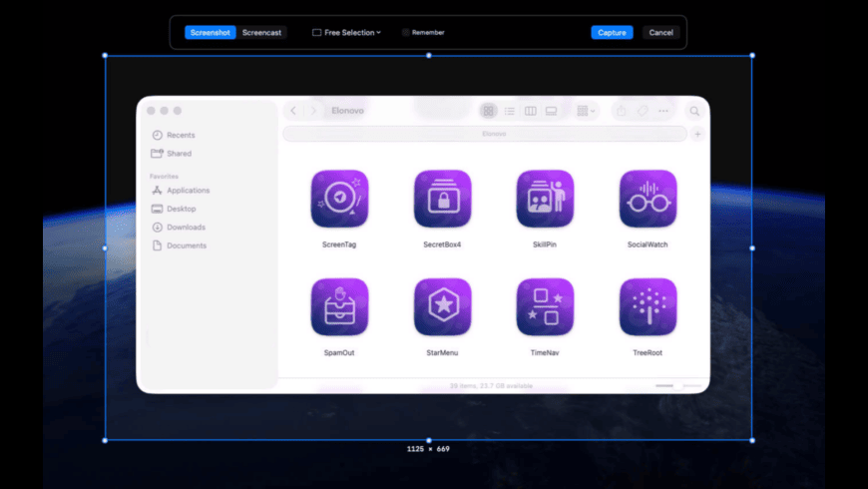Go forward with Finder forward arrow

coord(313,111)
